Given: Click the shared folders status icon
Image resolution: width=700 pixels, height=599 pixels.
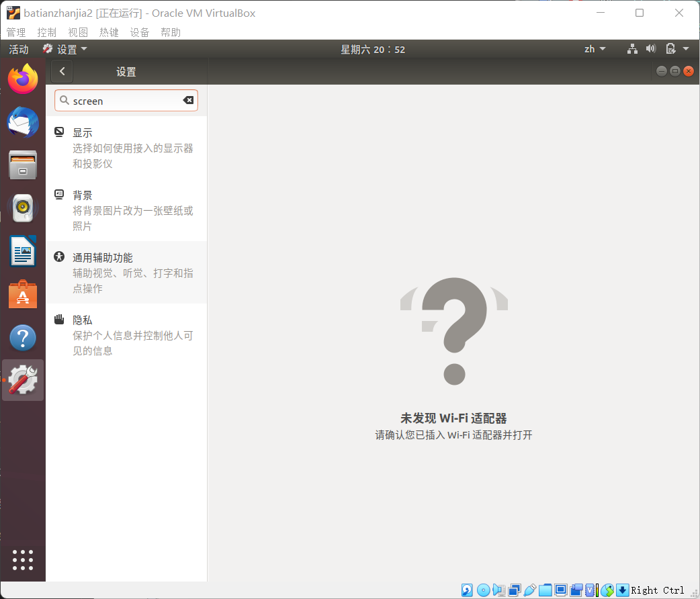Looking at the screenshot, I should pos(545,590).
